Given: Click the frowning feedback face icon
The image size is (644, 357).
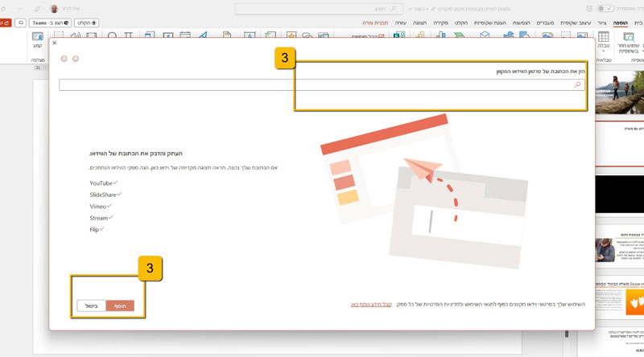Looking at the screenshot, I should click(x=64, y=59).
